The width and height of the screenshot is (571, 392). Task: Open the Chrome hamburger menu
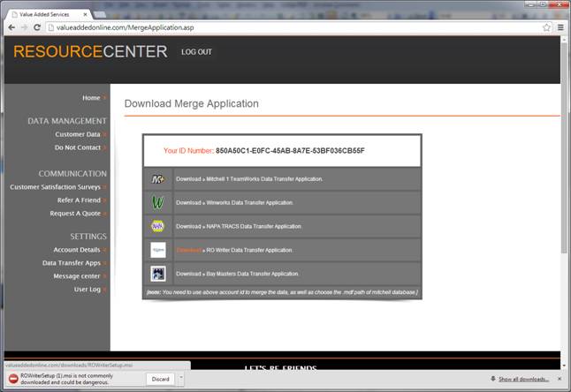coord(560,27)
